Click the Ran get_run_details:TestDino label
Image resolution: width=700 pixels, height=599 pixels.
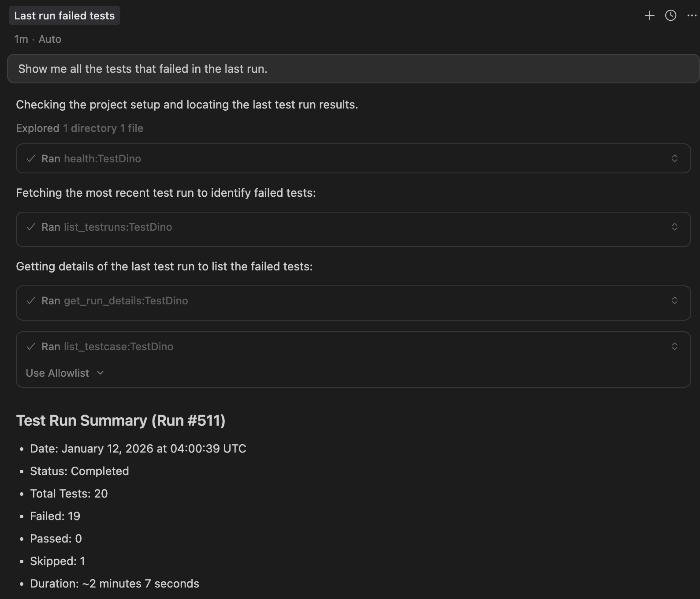115,301
